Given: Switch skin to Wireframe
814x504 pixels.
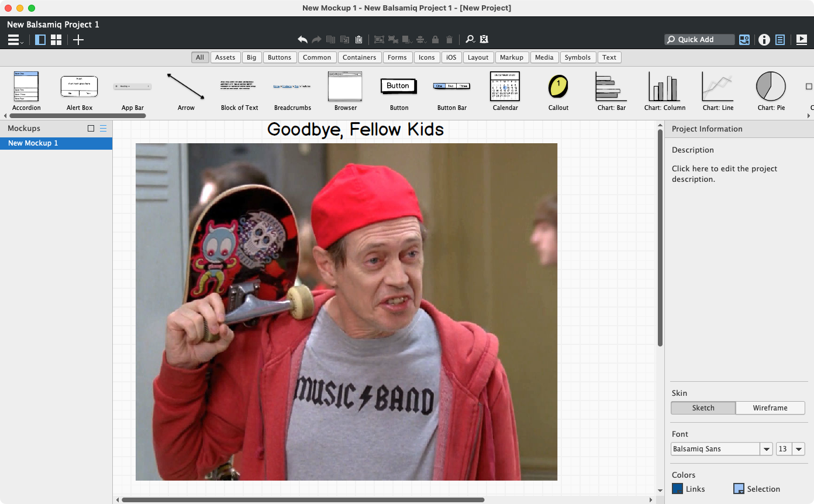Looking at the screenshot, I should 770,408.
